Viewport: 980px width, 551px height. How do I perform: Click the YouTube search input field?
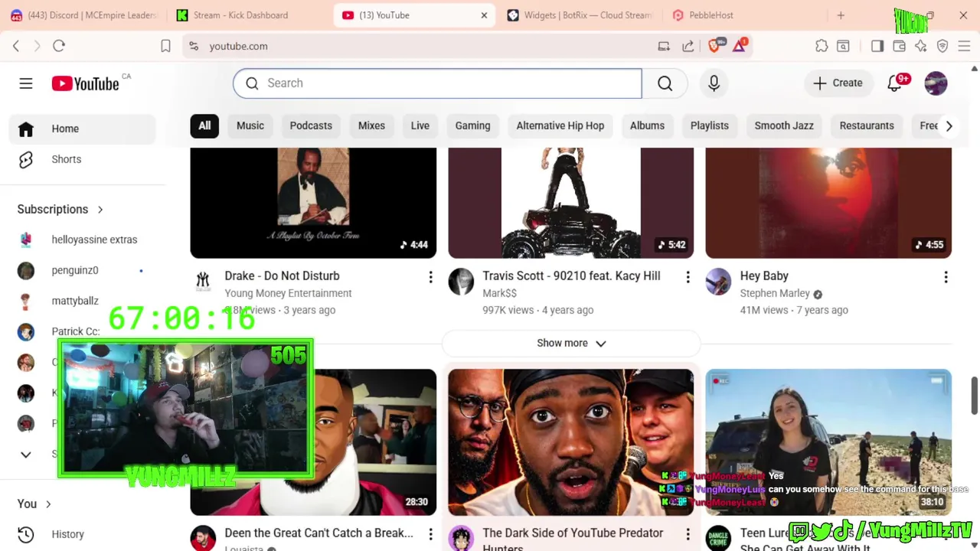tap(438, 83)
